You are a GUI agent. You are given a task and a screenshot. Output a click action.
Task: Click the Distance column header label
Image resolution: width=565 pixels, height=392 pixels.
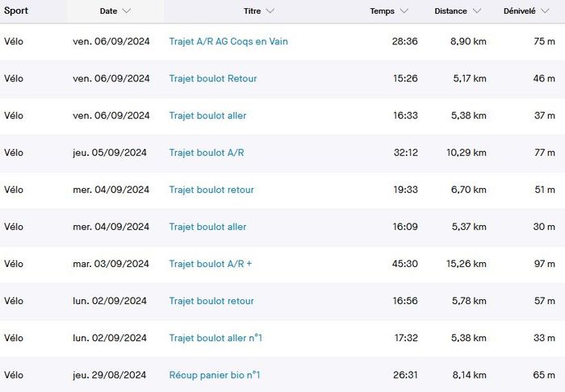450,11
